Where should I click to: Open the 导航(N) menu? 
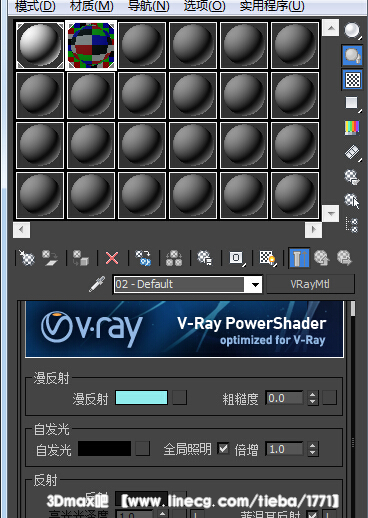click(149, 6)
